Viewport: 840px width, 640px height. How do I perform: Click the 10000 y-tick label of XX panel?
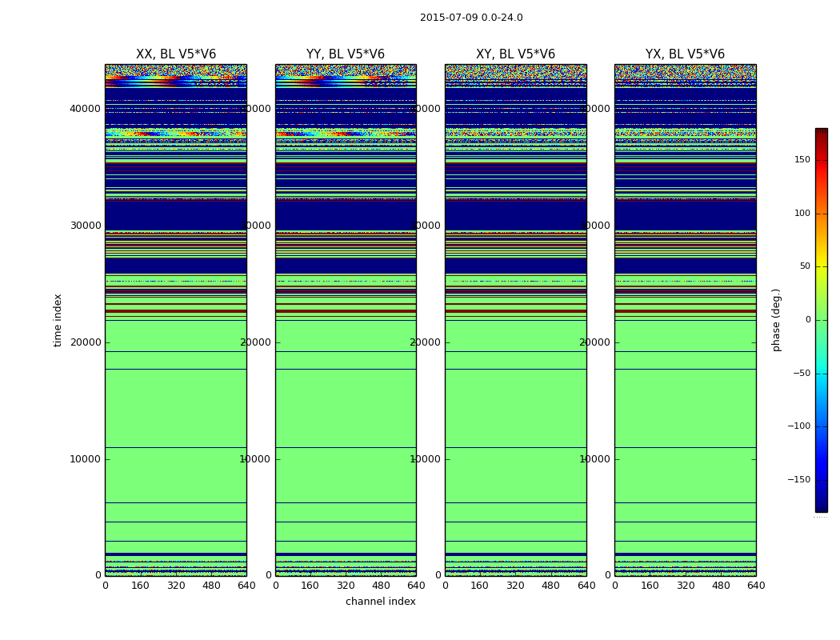tap(86, 459)
